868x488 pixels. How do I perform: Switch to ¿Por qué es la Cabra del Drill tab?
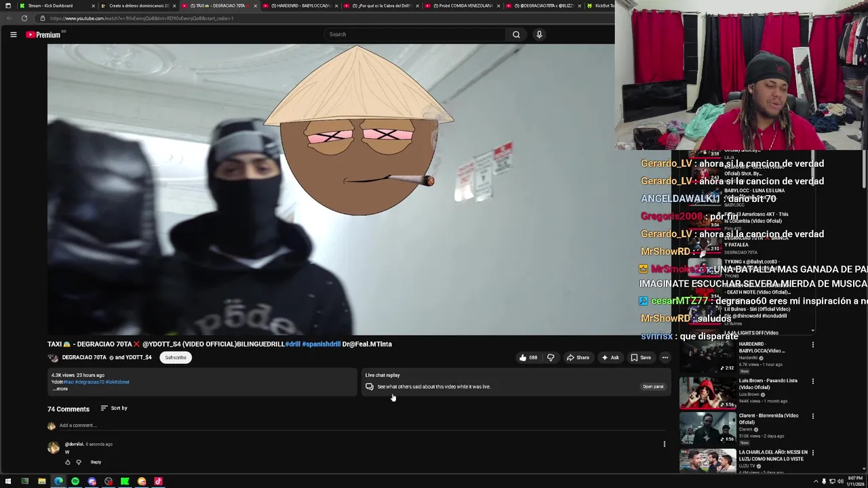(x=380, y=5)
